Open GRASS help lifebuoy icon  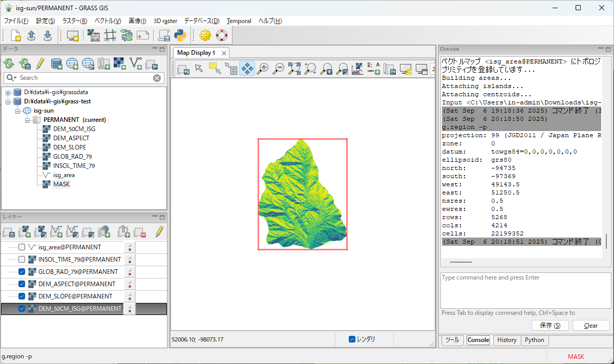[222, 36]
